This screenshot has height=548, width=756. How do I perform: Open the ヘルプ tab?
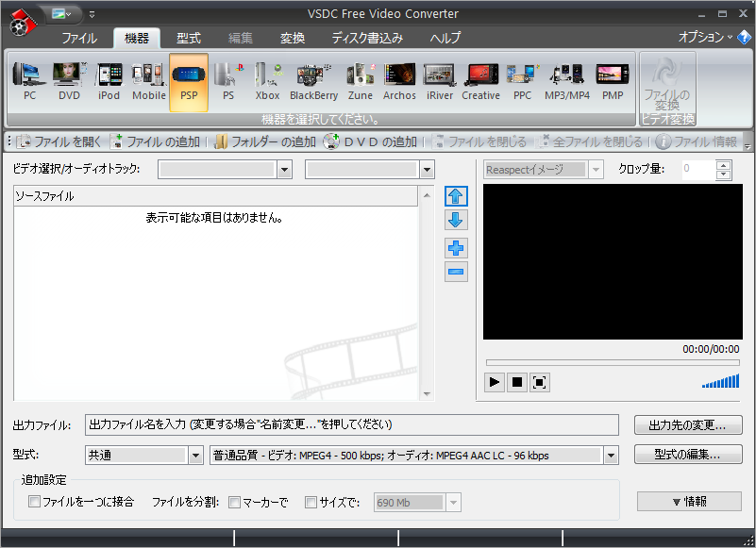tap(445, 38)
